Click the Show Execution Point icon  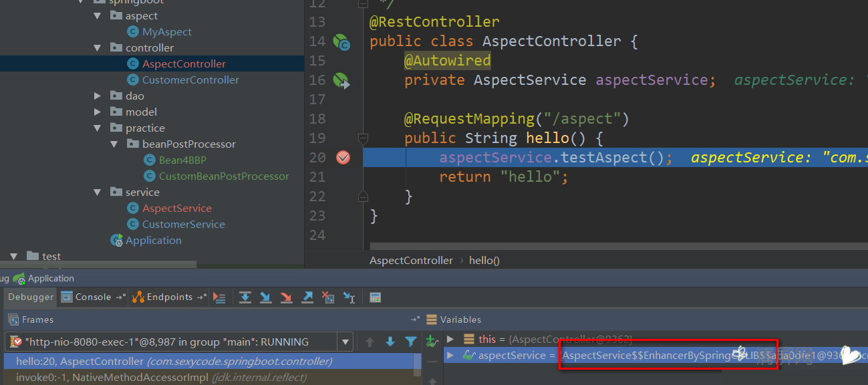coord(219,297)
